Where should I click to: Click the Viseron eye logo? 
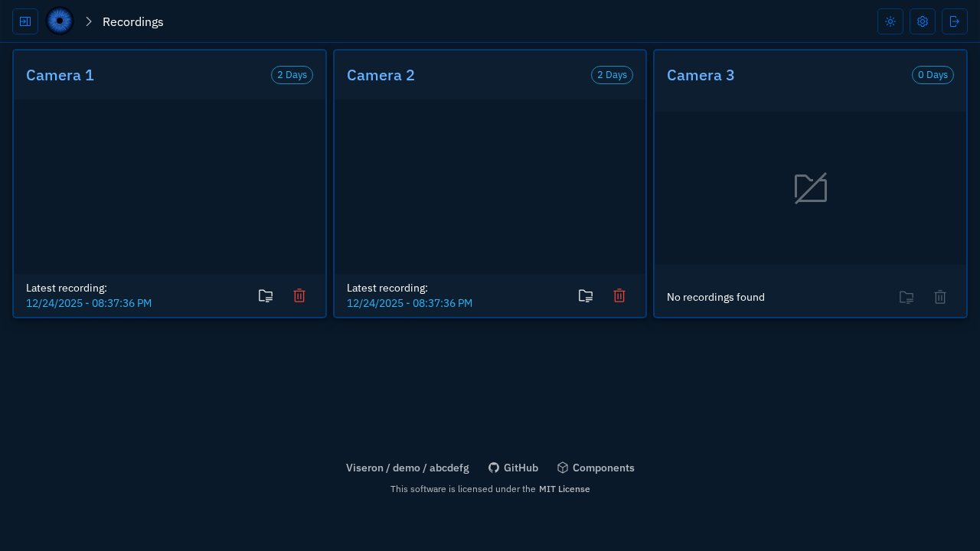[x=60, y=21]
